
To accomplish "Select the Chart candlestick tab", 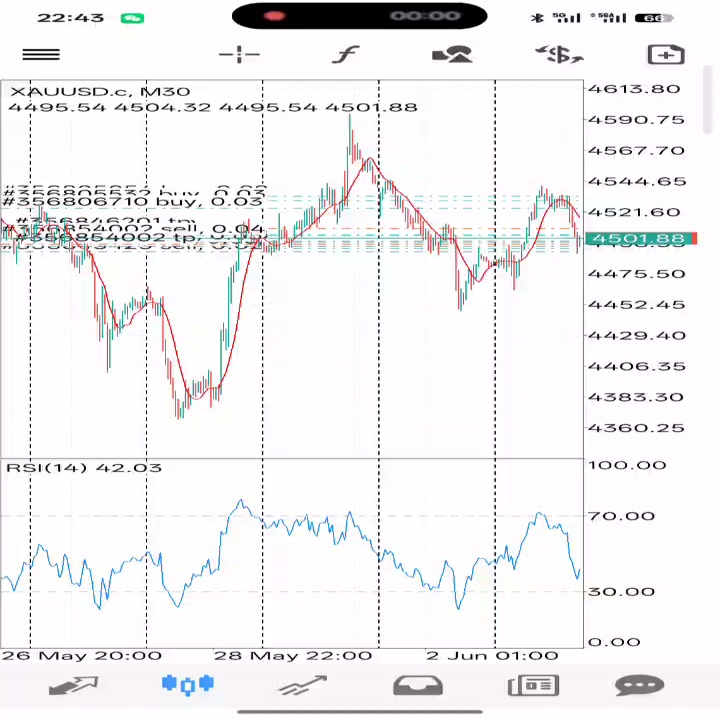I will tap(188, 685).
